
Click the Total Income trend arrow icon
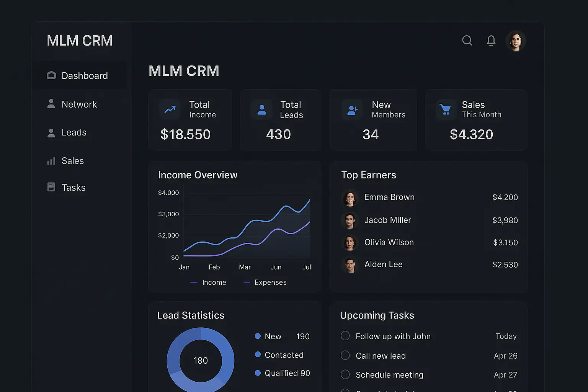[170, 109]
